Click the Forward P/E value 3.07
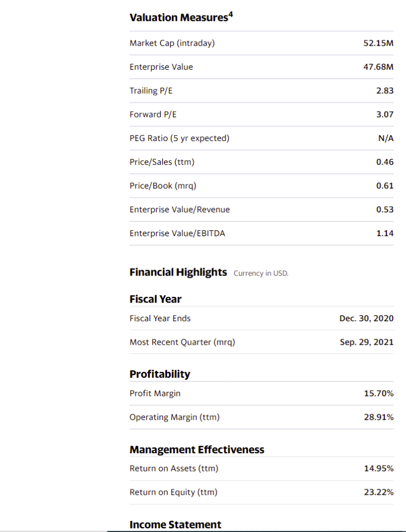The image size is (406, 532). click(x=385, y=114)
